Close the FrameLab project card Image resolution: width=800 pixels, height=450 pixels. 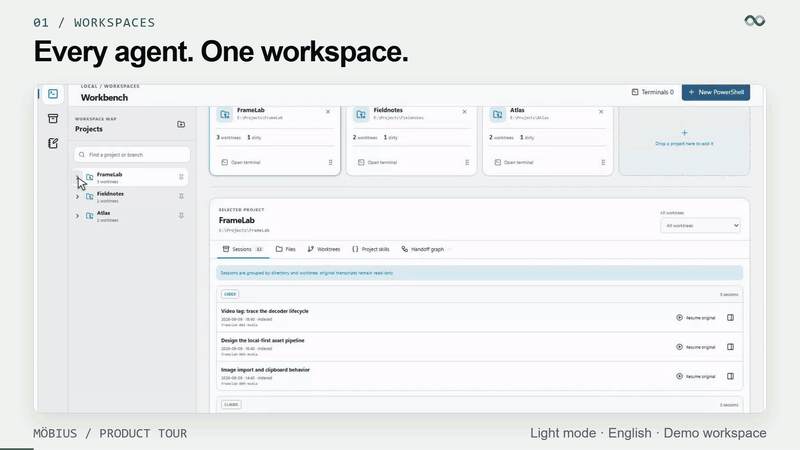tap(328, 112)
